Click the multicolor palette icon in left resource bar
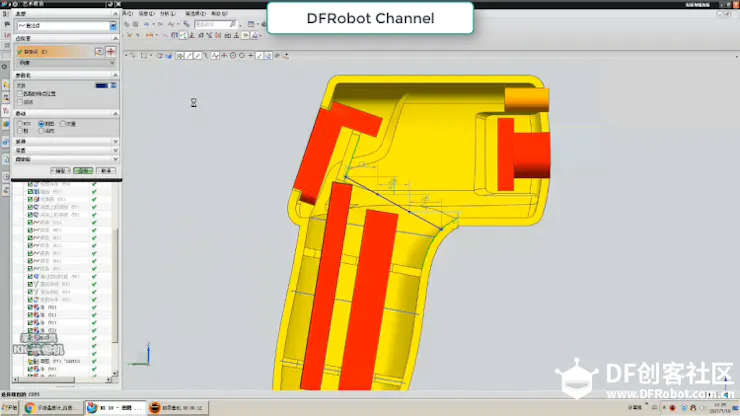The width and height of the screenshot is (740, 416). click(x=6, y=124)
